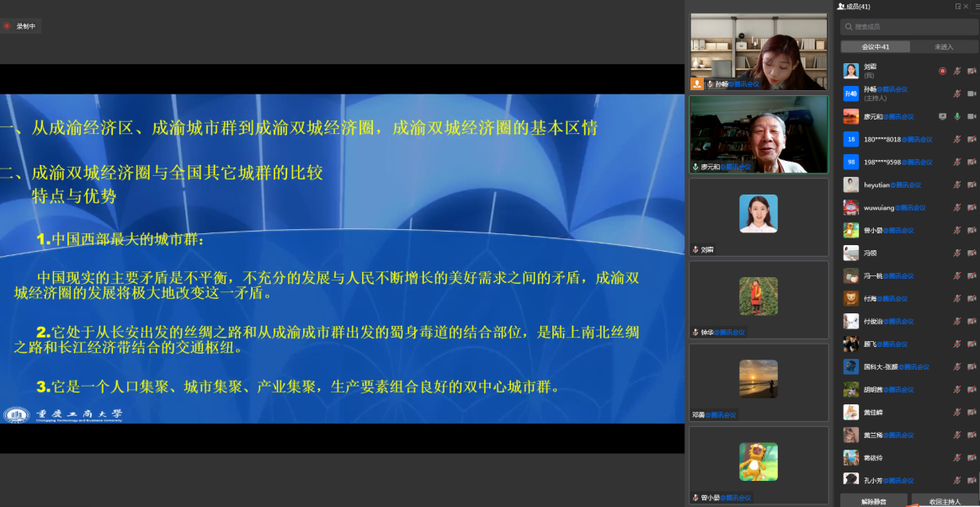Select 廖元和's video thumbnail
The width and height of the screenshot is (980, 507).
coord(759,133)
